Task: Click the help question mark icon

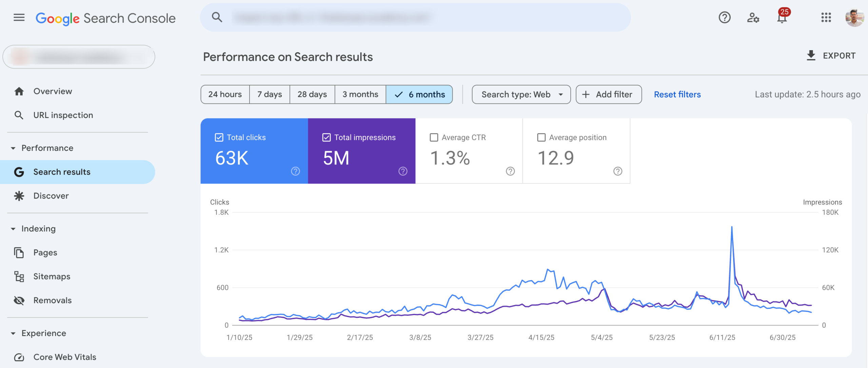Action: click(724, 18)
